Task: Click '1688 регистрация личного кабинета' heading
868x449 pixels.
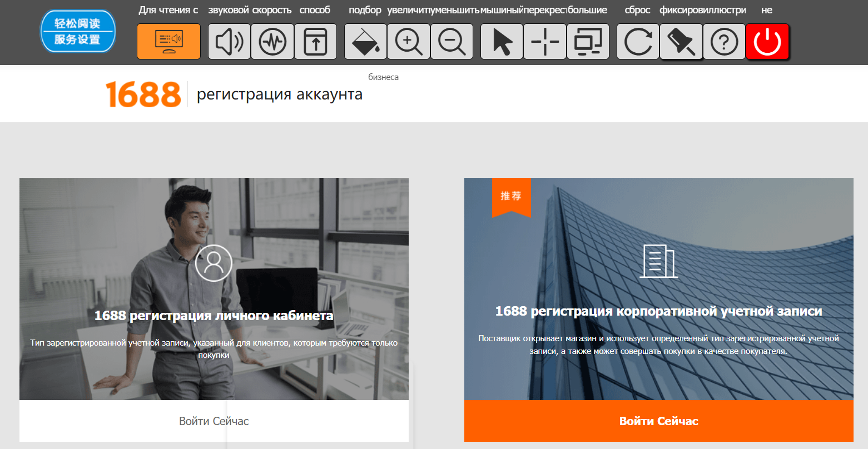Action: pyautogui.click(x=214, y=316)
